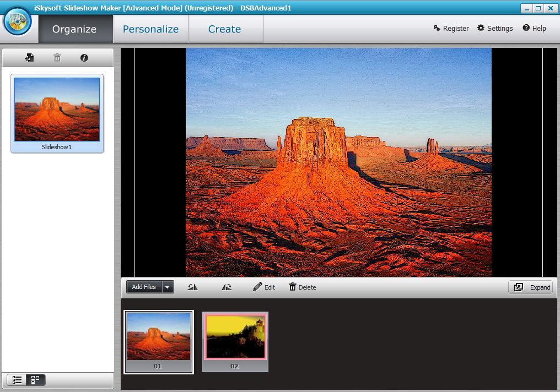Switch sidebar to list view
560x392 pixels.
pos(17,380)
